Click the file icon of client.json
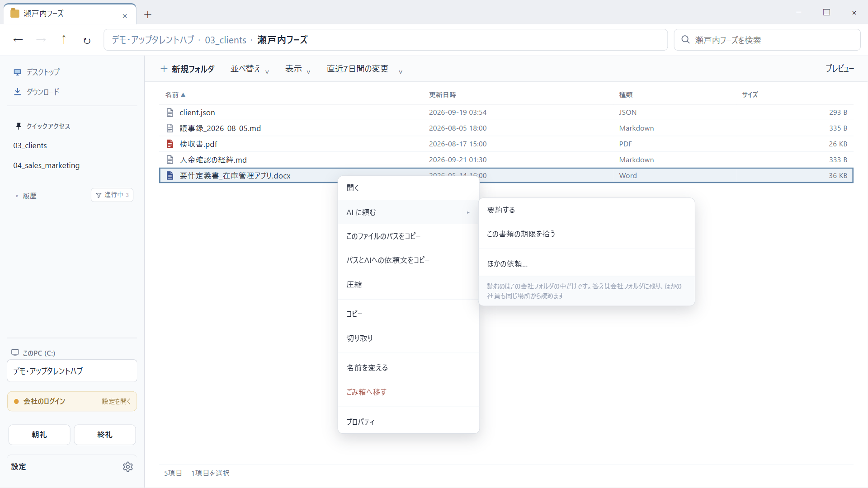The height and width of the screenshot is (488, 868). click(x=170, y=113)
